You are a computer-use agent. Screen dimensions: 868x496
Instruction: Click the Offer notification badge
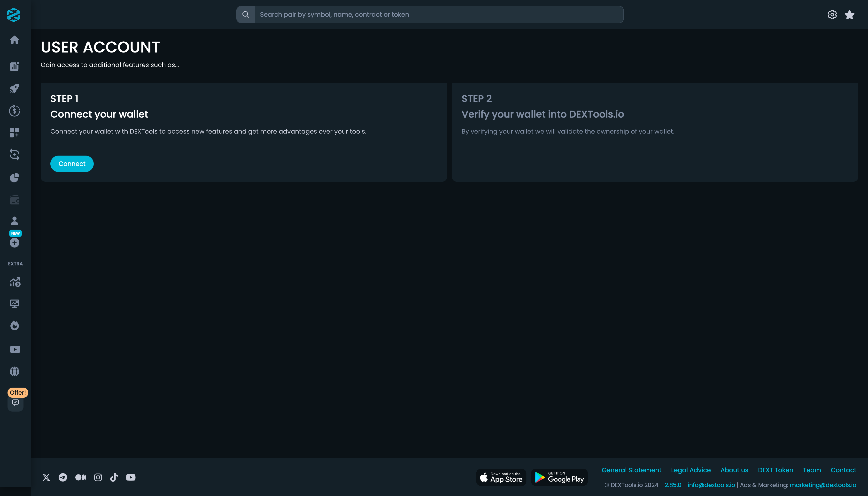18,392
